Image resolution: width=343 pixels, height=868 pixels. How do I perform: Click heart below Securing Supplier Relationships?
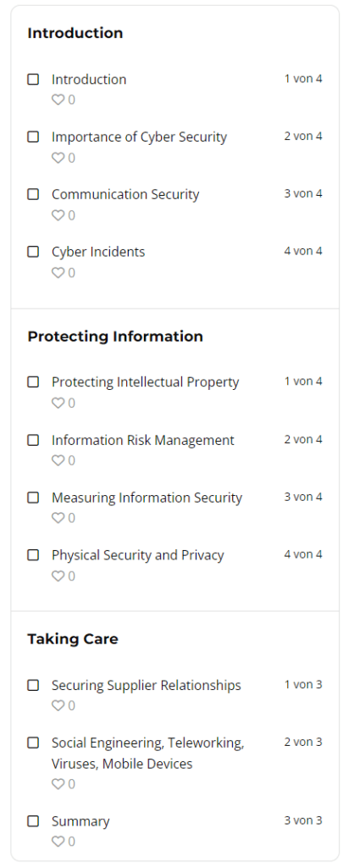pos(58,706)
